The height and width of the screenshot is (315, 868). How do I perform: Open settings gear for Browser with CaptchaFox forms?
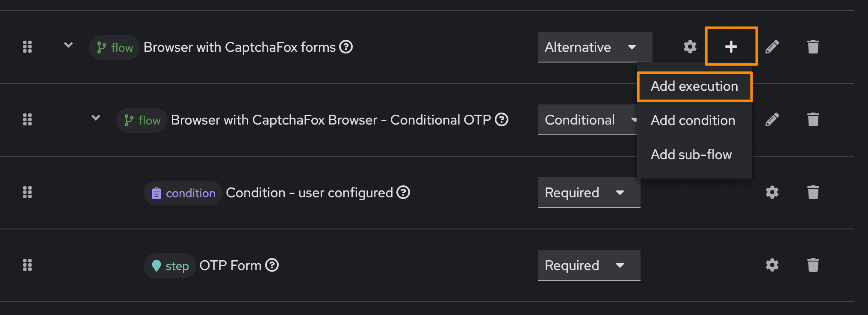[690, 47]
